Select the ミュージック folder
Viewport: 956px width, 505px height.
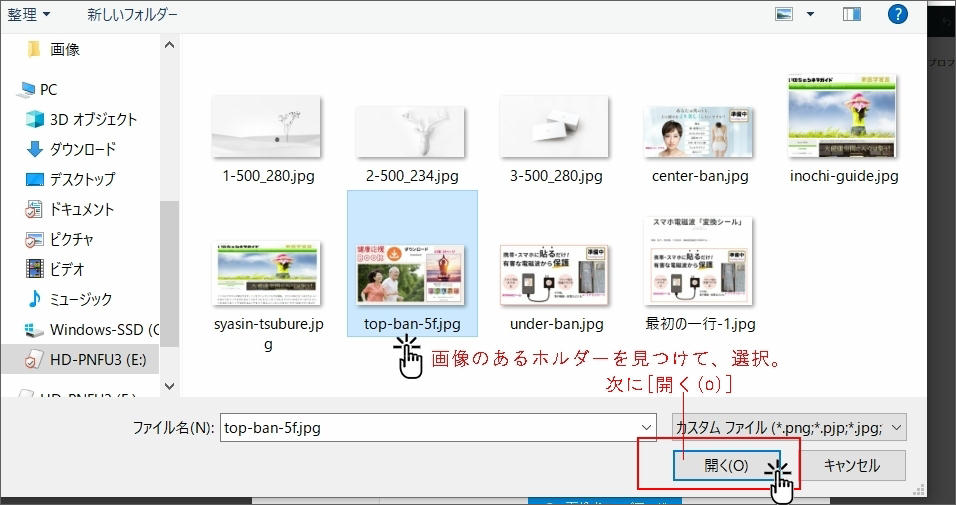(81, 299)
